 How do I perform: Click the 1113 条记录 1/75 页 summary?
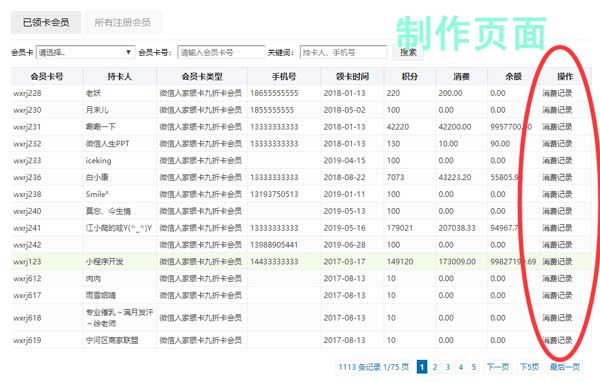[374, 367]
